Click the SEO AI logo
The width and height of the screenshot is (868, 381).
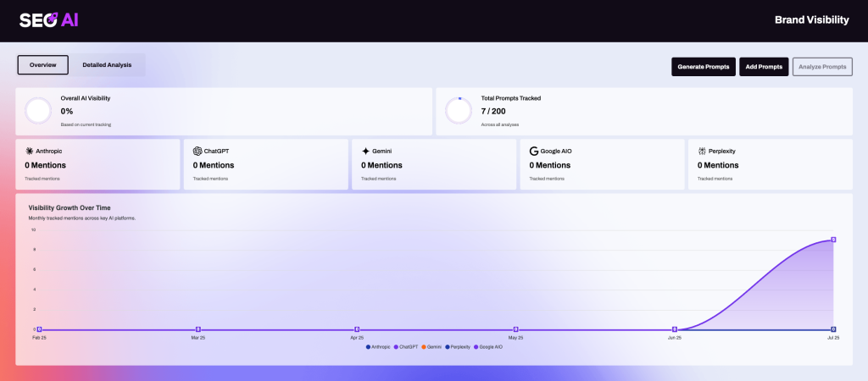coord(48,20)
